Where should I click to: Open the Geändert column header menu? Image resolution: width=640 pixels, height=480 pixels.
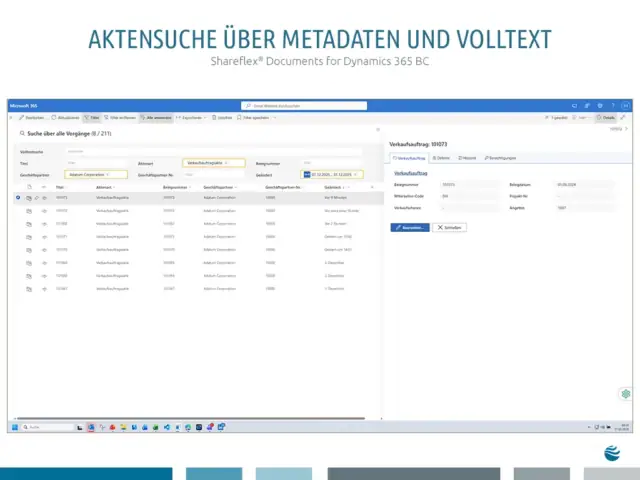point(337,187)
